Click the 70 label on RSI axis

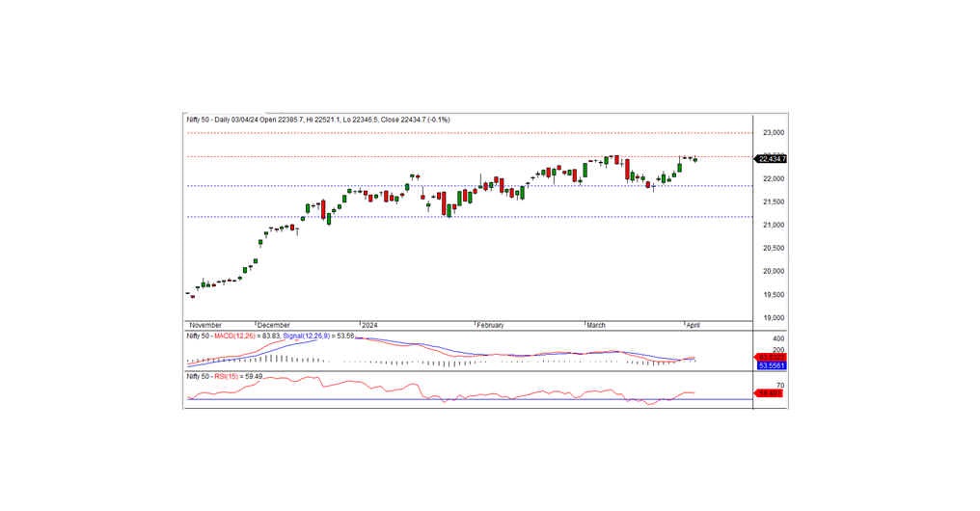click(x=780, y=386)
